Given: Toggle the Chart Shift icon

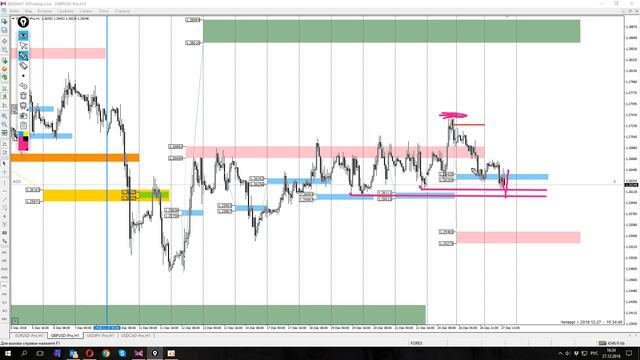Looking at the screenshot, I should [x=4, y=152].
